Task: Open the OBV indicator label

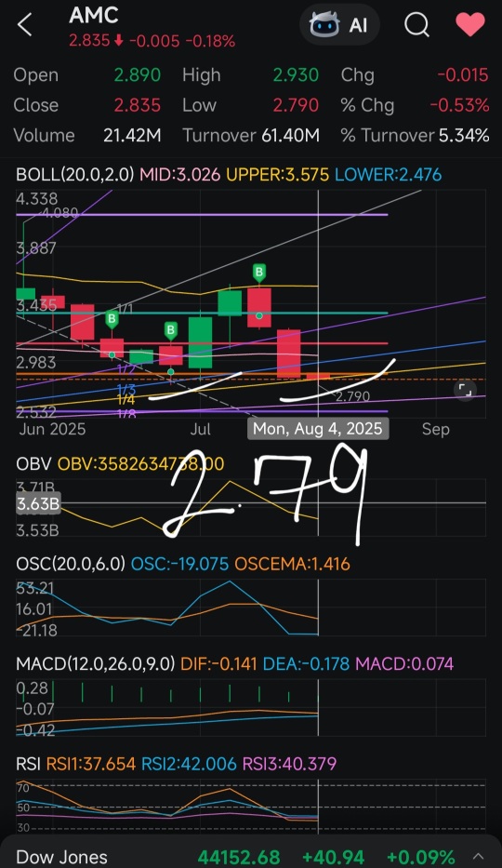Action: (x=33, y=464)
